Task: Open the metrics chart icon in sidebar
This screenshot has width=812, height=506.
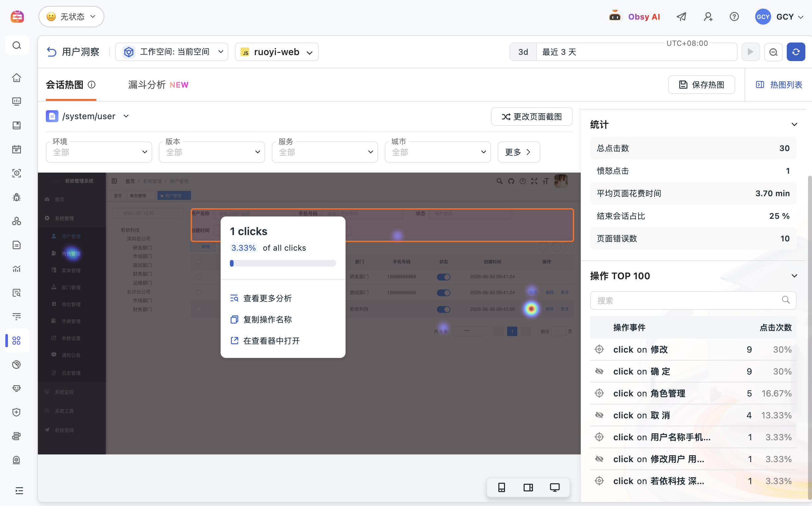Action: pyautogui.click(x=17, y=269)
